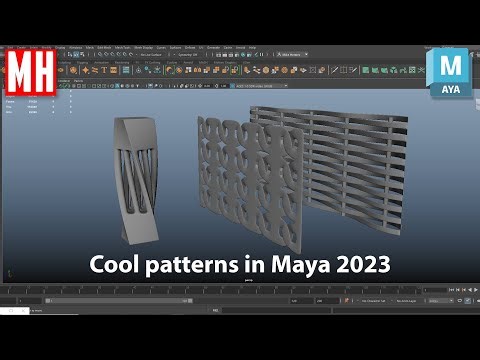This screenshot has width=480, height=360.
Task: Open the first Render View icon in status line
Action: 219,54
